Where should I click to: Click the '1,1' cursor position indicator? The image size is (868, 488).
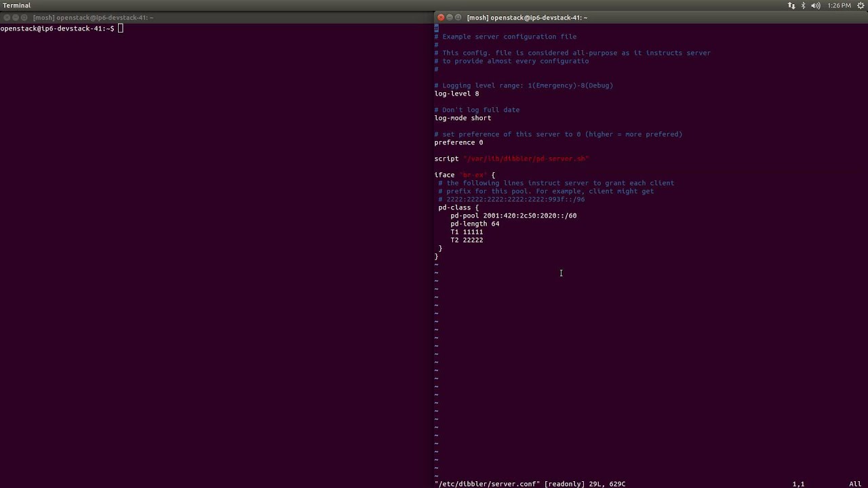point(798,484)
